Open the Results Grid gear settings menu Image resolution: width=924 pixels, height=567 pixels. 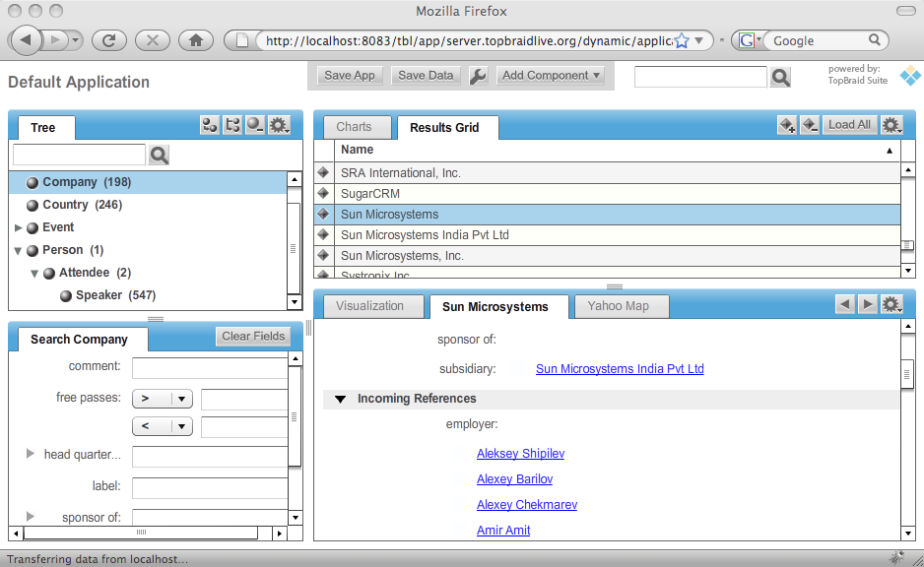pyautogui.click(x=891, y=125)
